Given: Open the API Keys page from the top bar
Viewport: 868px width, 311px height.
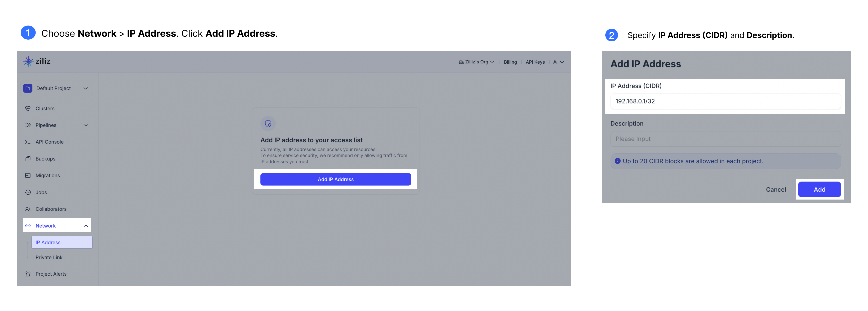Looking at the screenshot, I should (x=535, y=62).
